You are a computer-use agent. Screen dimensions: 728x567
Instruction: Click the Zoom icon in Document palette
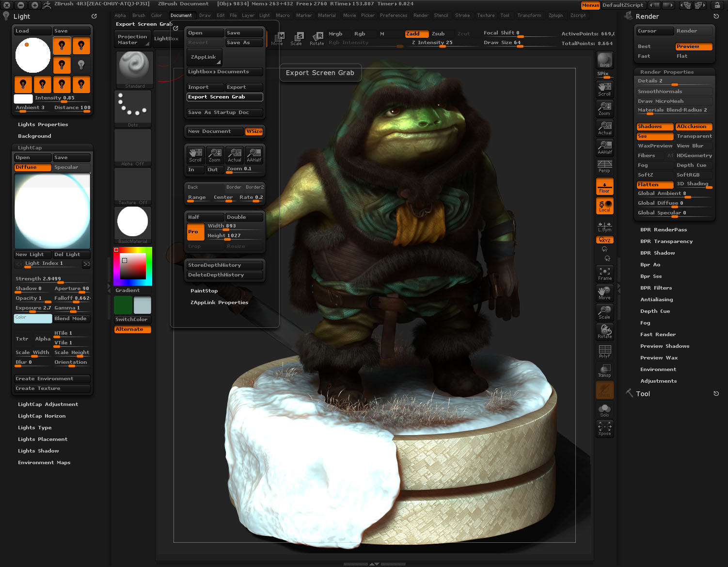click(215, 155)
